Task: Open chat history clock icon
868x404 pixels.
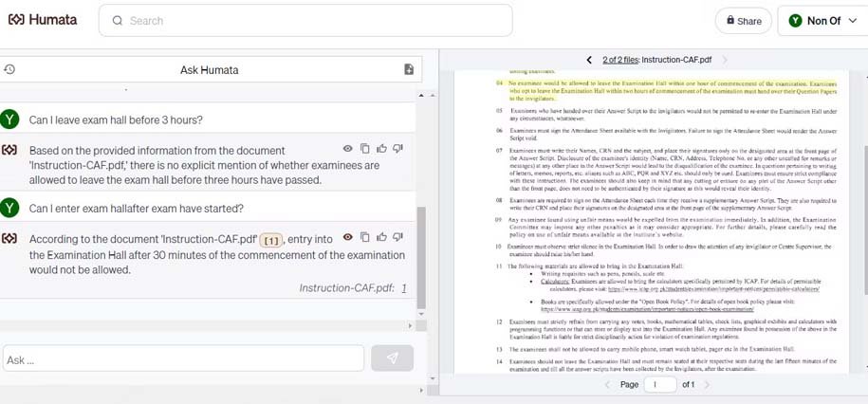Action: click(9, 69)
